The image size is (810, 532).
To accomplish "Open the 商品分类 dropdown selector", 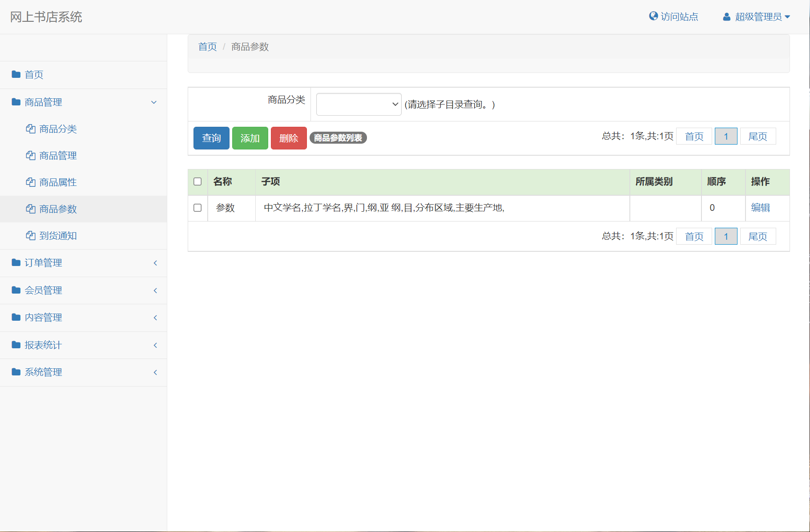I will (358, 104).
